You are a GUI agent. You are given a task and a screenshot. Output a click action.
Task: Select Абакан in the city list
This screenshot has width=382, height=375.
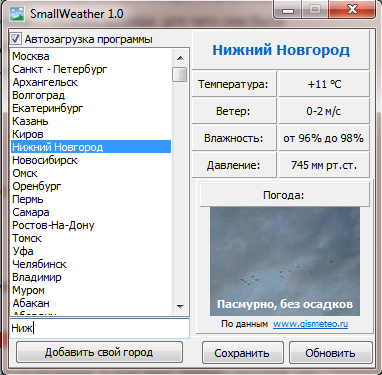pos(91,303)
